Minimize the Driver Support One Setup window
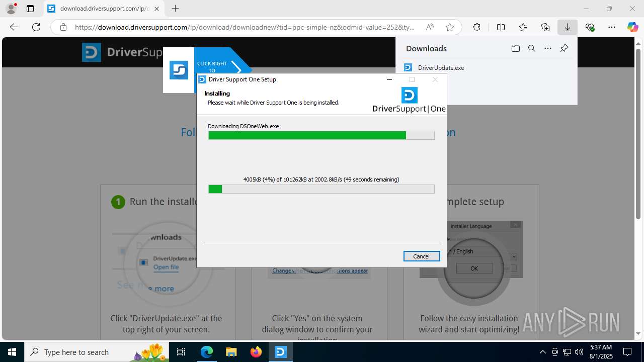The image size is (644, 362). [x=389, y=79]
